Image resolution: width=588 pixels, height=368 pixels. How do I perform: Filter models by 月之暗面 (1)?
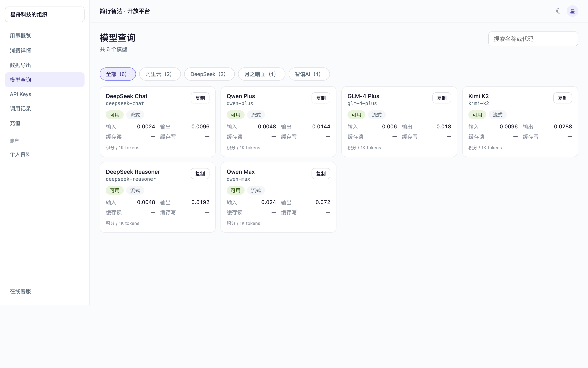[262, 74]
